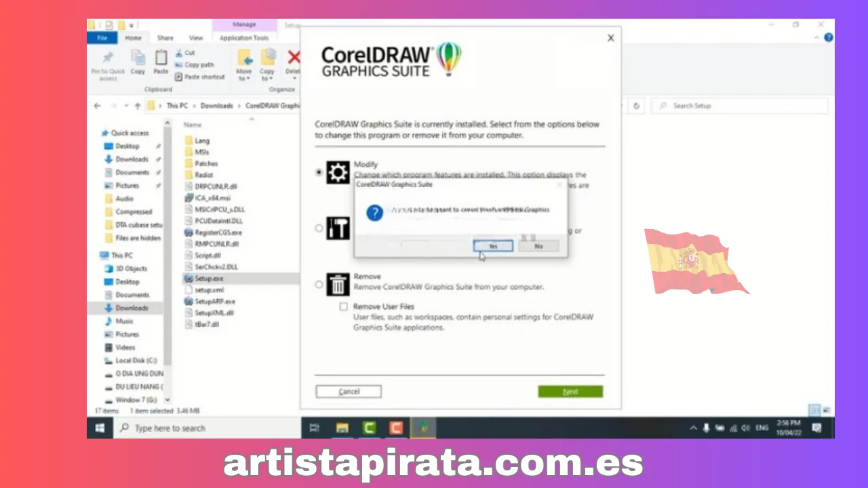
Task: Select Desktop under Quick access
Action: click(x=127, y=146)
